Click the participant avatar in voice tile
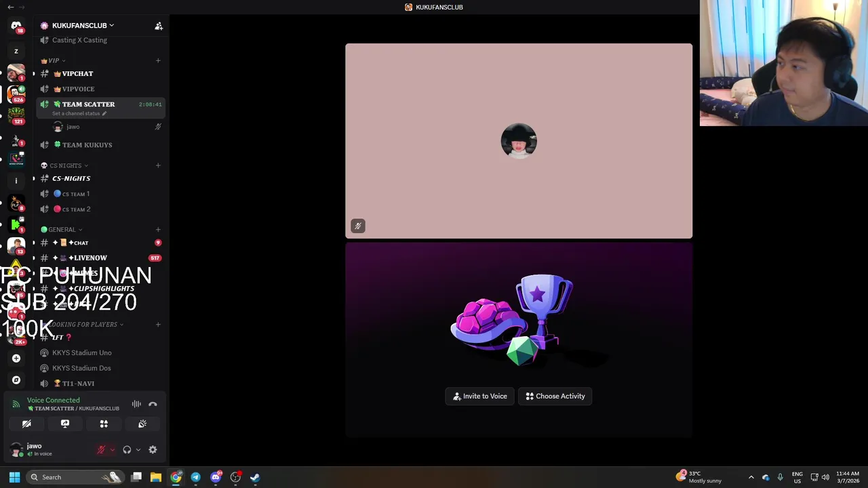The image size is (868, 488). click(x=519, y=140)
